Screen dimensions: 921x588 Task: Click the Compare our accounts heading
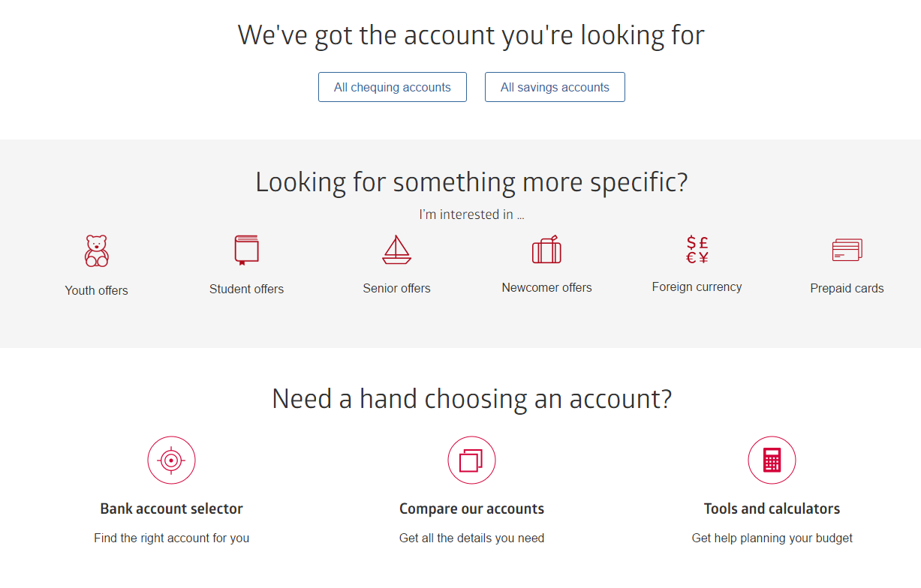471,508
